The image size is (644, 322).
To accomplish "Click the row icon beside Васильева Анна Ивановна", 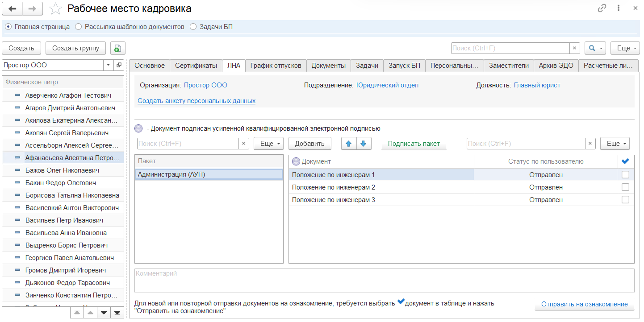I will 18,233.
